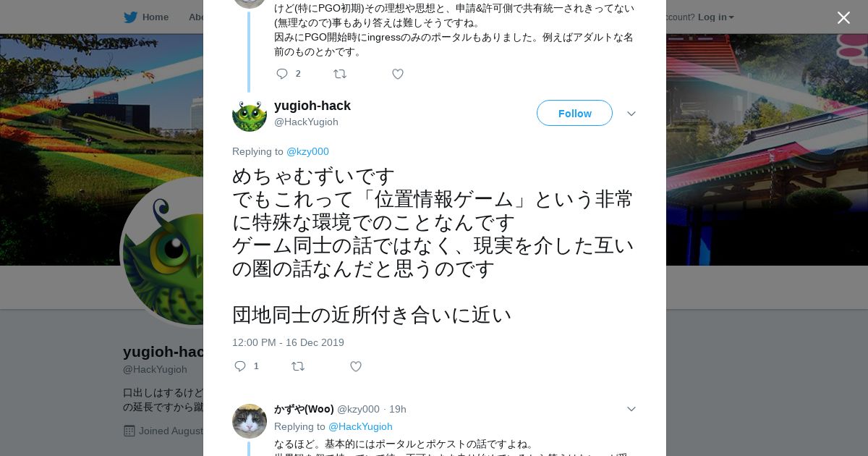Follow the yugioh-hack account
Viewport: 868px width, 456px height.
(574, 113)
